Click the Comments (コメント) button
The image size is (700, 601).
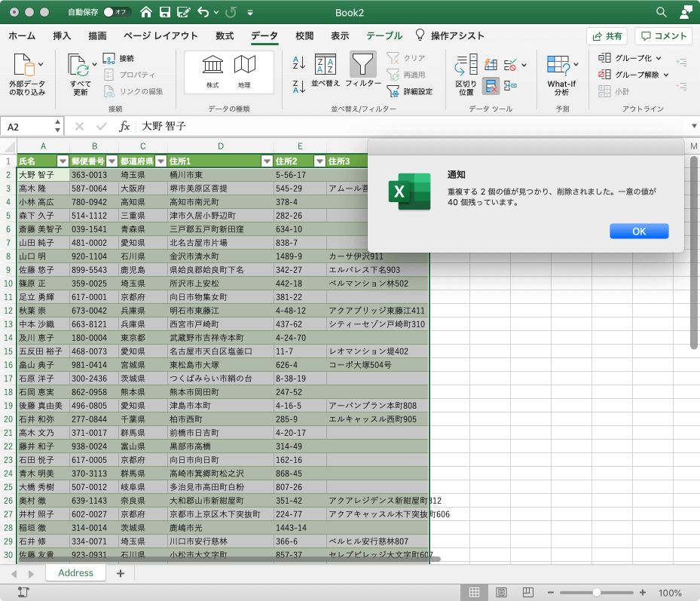pyautogui.click(x=663, y=36)
